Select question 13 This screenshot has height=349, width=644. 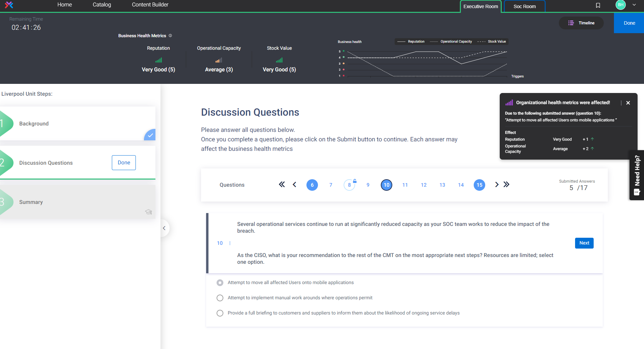coord(442,185)
